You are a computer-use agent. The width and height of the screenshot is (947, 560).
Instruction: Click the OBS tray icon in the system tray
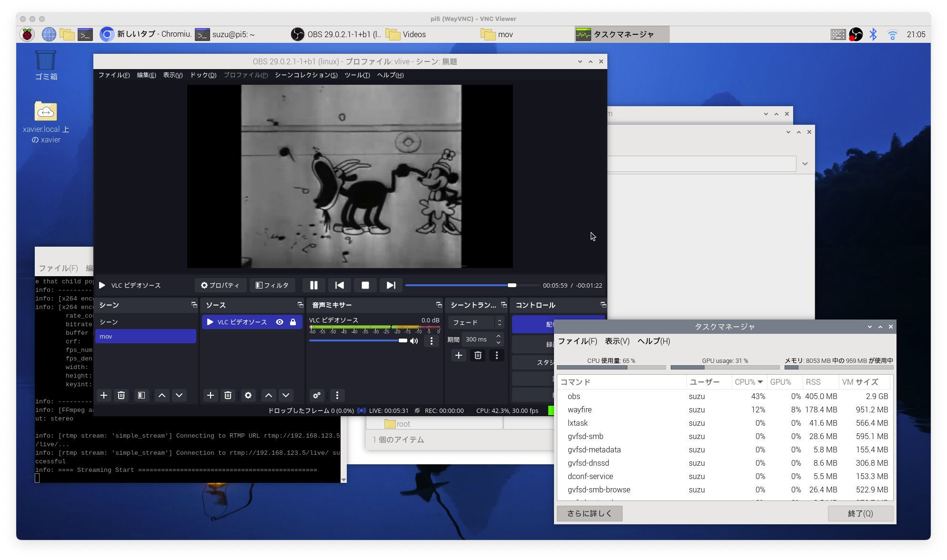click(x=856, y=34)
